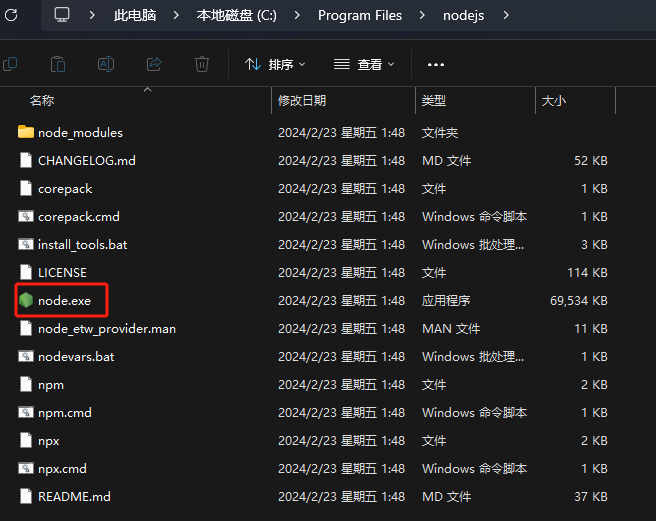Click the Copy toolbar icon

(10, 64)
